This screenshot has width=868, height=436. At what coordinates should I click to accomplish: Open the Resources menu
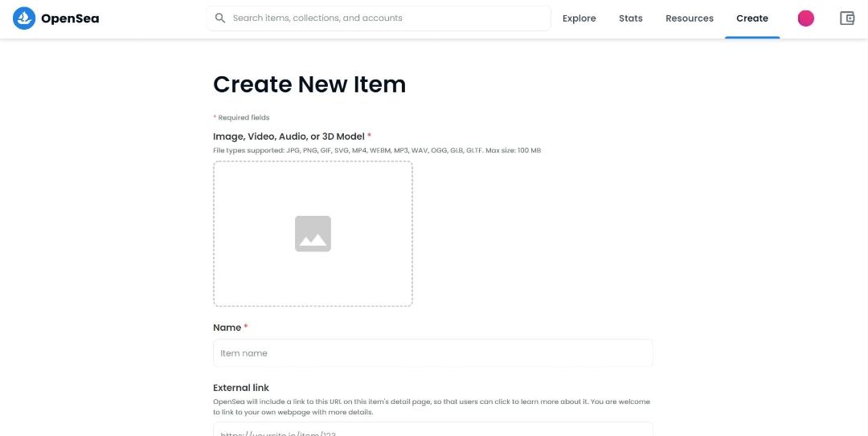690,18
